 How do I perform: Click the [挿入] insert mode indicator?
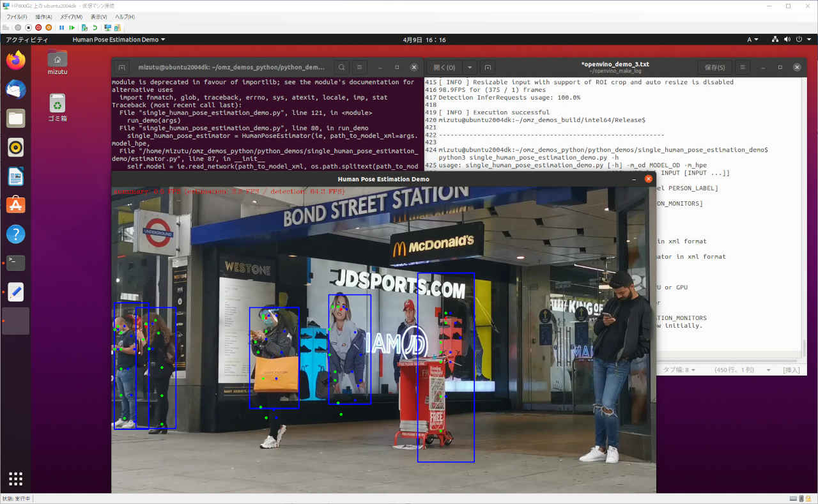[791, 370]
